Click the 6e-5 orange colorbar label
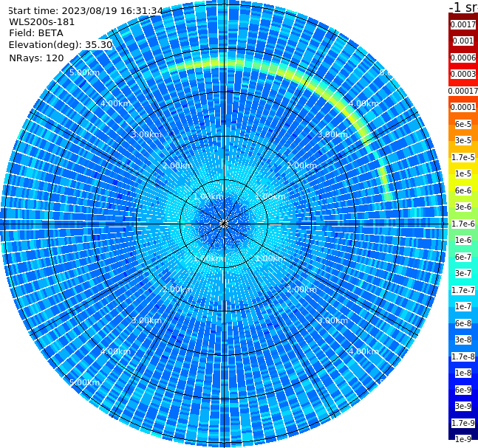478x448 pixels. (x=462, y=124)
